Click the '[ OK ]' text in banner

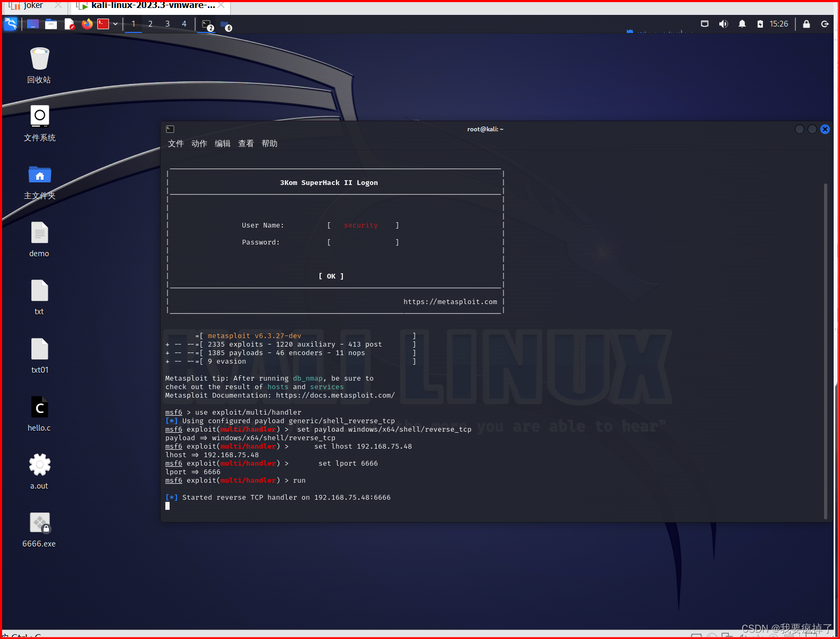[x=331, y=276]
